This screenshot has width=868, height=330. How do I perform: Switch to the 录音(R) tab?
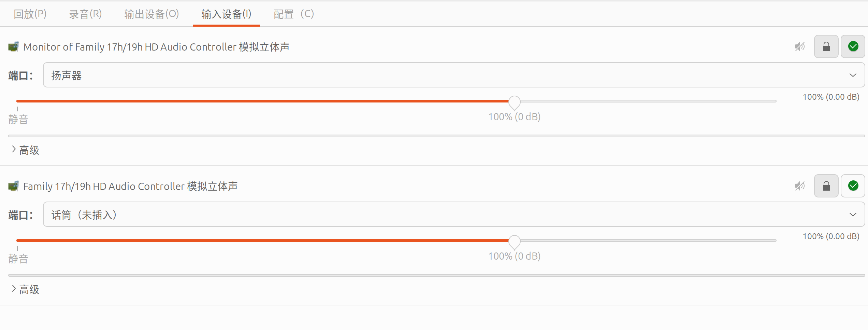pyautogui.click(x=85, y=14)
